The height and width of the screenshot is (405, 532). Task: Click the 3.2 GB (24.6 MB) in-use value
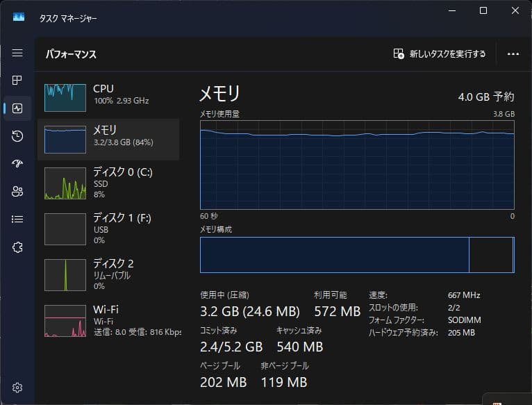[x=250, y=311]
